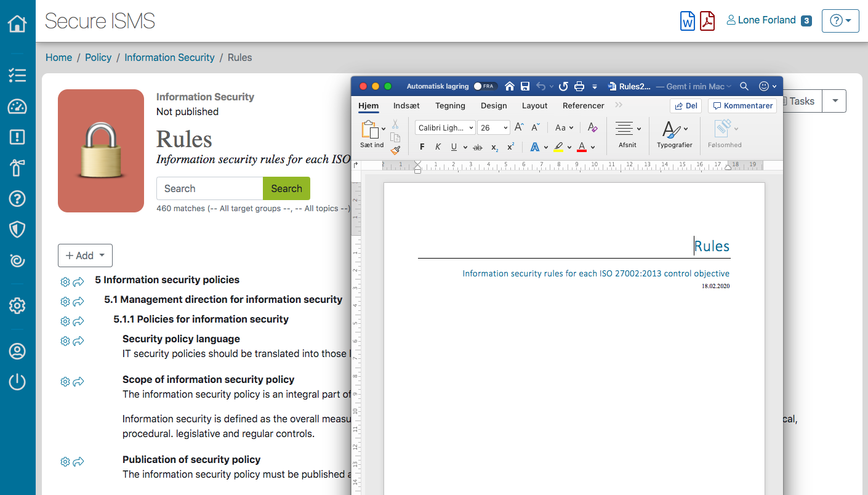Open the Policy breadcrumb link
The image size is (868, 495).
coord(98,57)
